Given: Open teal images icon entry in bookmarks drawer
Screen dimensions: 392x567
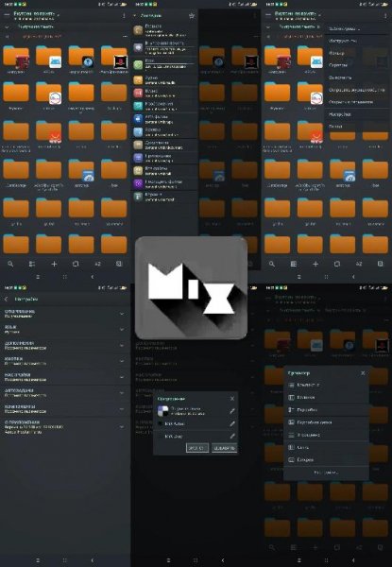Looking at the screenshot, I should pos(164,106).
